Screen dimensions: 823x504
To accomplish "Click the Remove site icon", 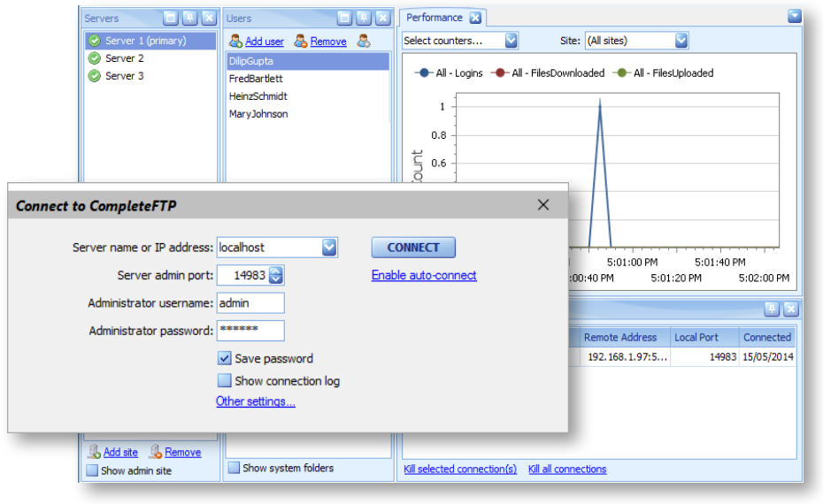I will [156, 452].
